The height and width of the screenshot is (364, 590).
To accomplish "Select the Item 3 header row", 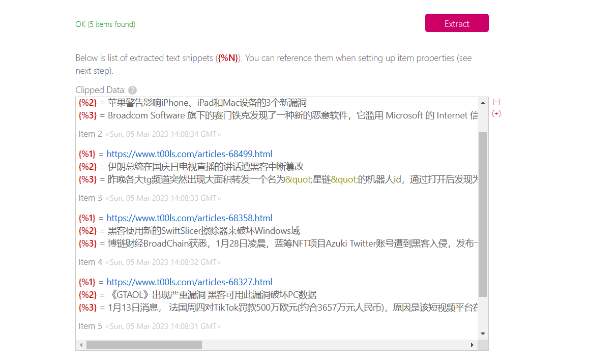I will click(150, 198).
